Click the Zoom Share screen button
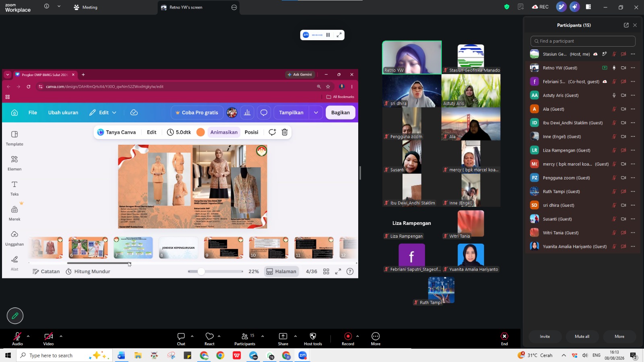 point(283,339)
